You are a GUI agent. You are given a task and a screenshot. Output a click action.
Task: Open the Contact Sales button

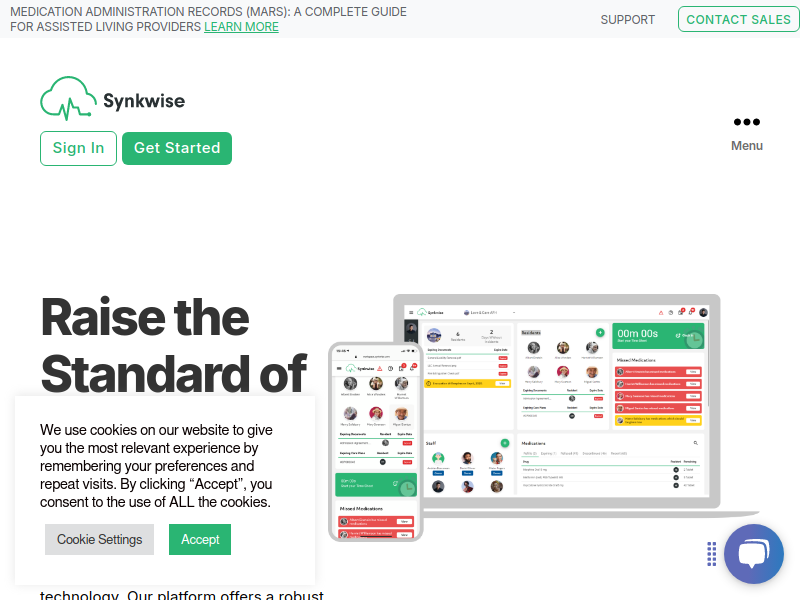tap(738, 19)
